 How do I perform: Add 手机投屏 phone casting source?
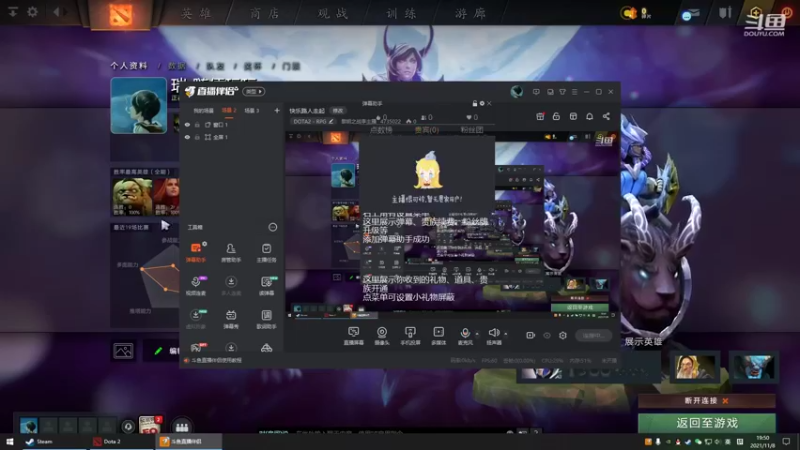tap(410, 336)
